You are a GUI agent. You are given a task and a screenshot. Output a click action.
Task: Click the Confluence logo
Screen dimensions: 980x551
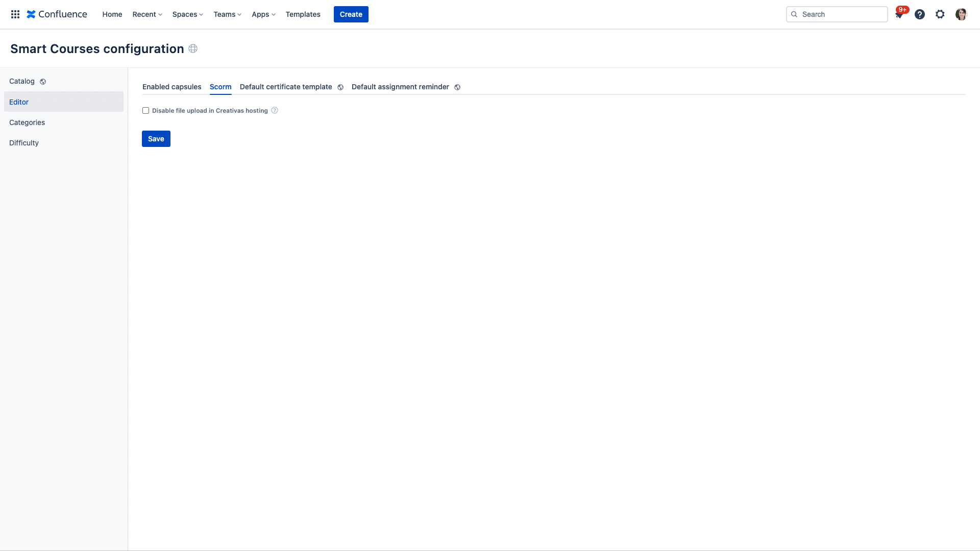pyautogui.click(x=57, y=14)
